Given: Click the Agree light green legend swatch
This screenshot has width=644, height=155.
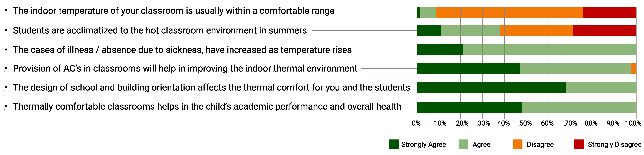Looking at the screenshot, I should pyautogui.click(x=463, y=144).
